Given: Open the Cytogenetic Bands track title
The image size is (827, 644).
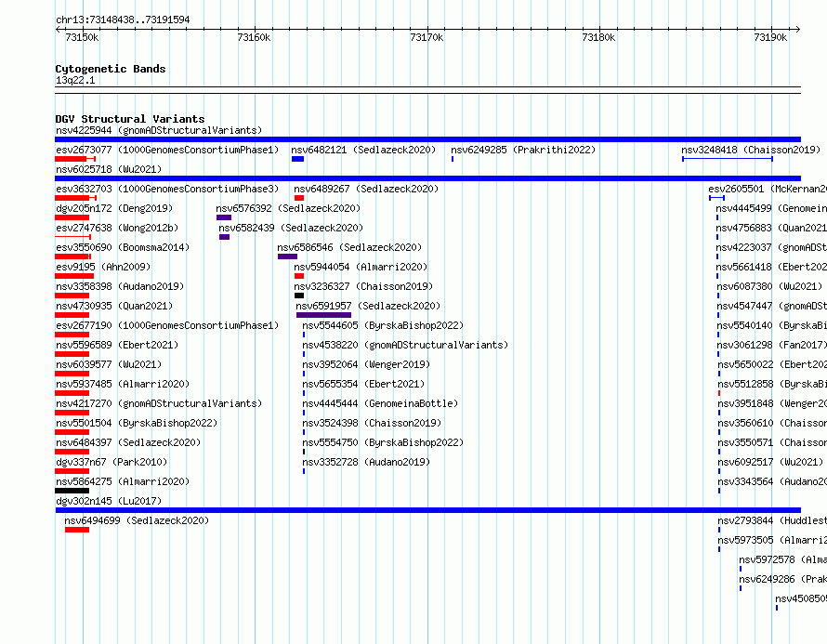Looking at the screenshot, I should [x=111, y=69].
